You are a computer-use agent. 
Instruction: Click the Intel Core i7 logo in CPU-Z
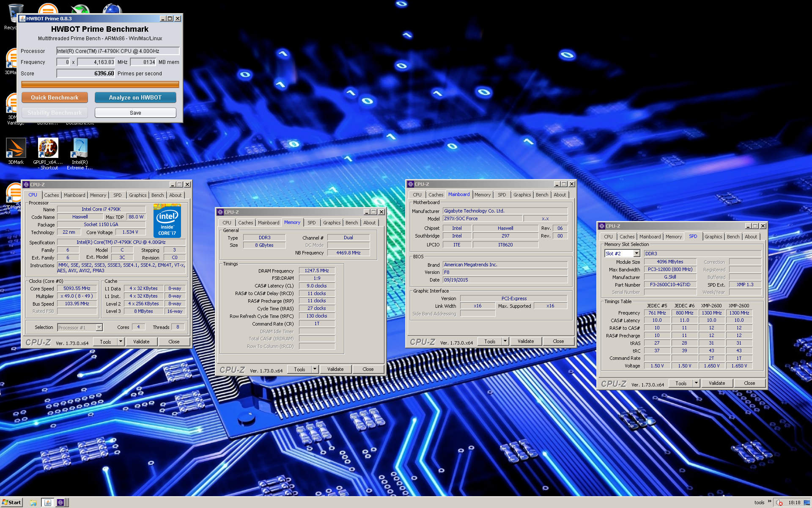click(167, 221)
